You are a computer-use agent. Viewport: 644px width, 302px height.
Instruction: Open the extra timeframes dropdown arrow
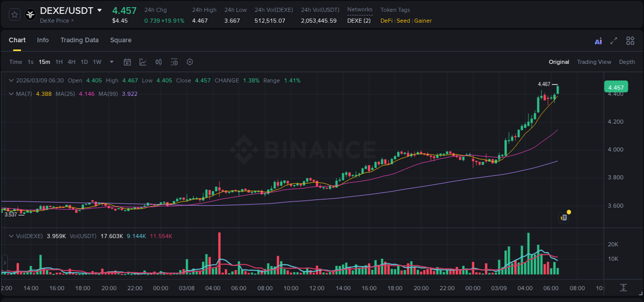(x=111, y=62)
